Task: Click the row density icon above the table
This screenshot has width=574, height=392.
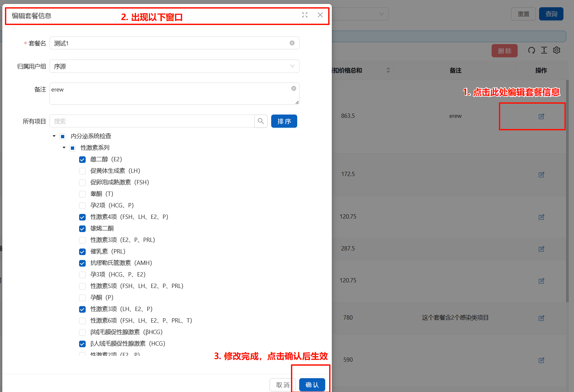Action: click(544, 50)
